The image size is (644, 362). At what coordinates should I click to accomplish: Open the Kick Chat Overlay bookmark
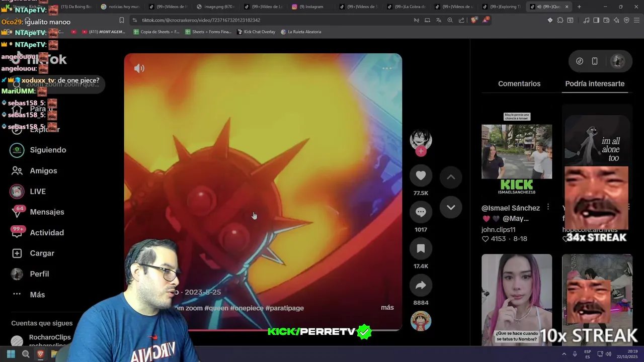coord(256,32)
